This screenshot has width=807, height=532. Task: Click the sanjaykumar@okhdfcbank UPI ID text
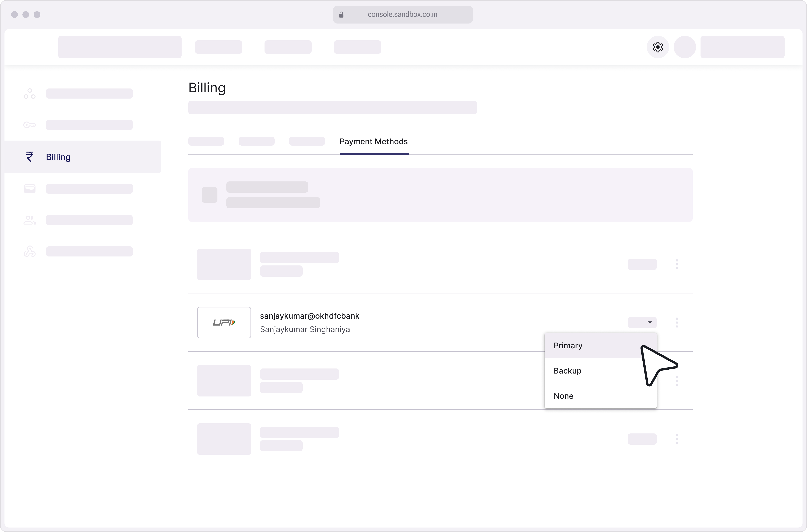coord(310,316)
